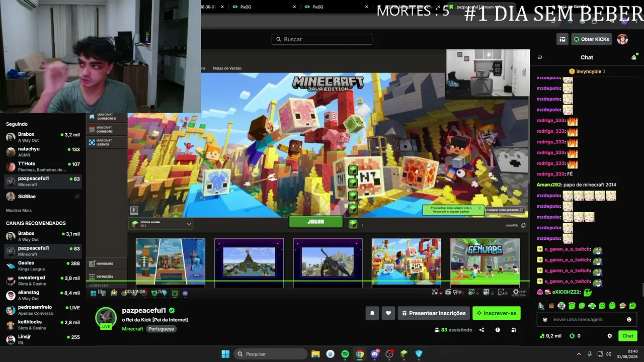Open allanstag channel in recommended list

click(43, 295)
